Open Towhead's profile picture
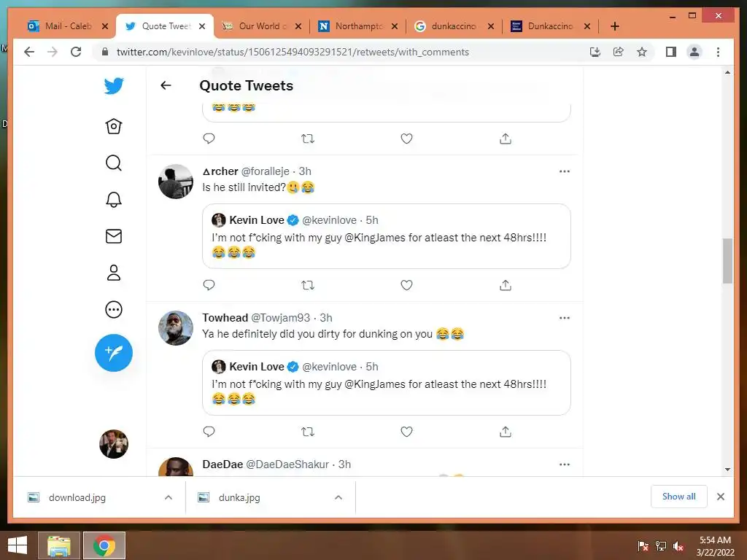Image resolution: width=747 pixels, height=560 pixels. click(176, 328)
